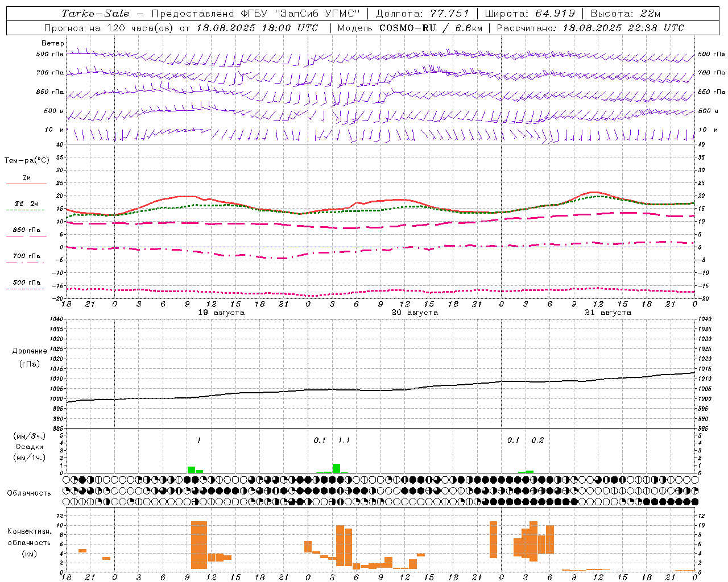
Task: Click the Рассчитано 22:38 UTC timestamp
Action: pyautogui.click(x=590, y=28)
